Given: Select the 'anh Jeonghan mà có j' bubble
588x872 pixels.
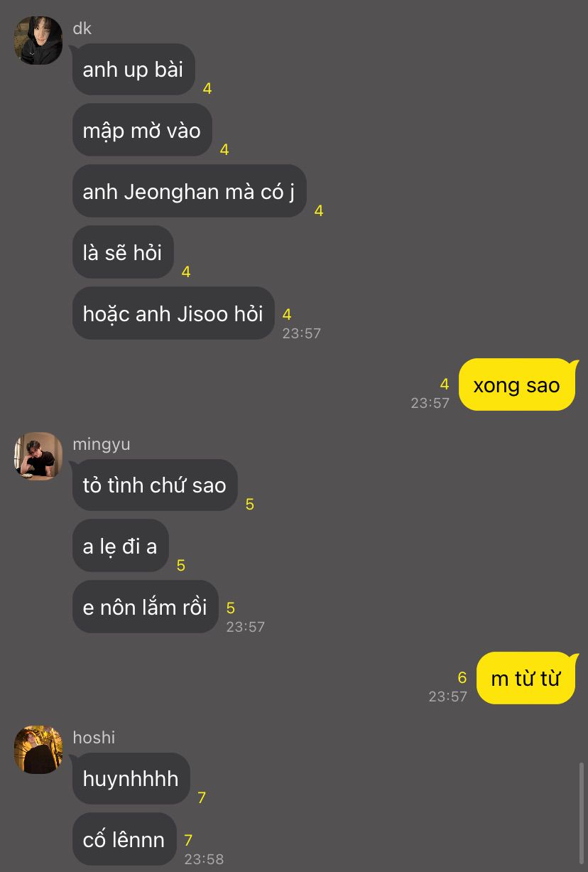Looking at the screenshot, I should [189, 191].
